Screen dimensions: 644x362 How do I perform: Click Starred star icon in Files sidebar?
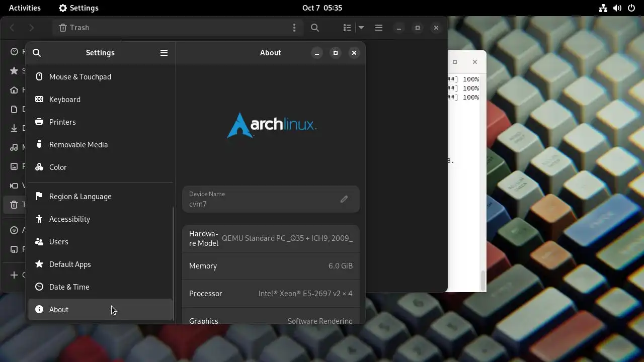[14, 71]
